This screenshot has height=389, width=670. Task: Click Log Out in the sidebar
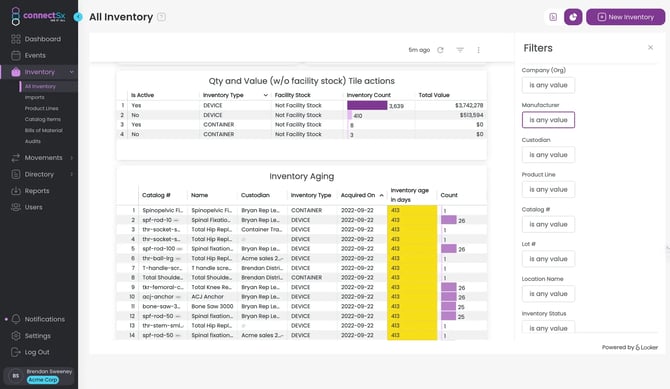[x=37, y=352]
